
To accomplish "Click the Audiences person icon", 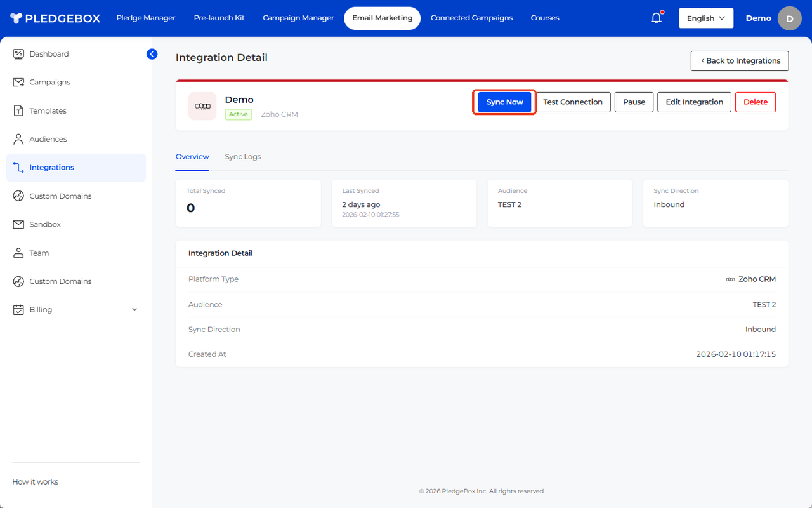I will (x=18, y=139).
